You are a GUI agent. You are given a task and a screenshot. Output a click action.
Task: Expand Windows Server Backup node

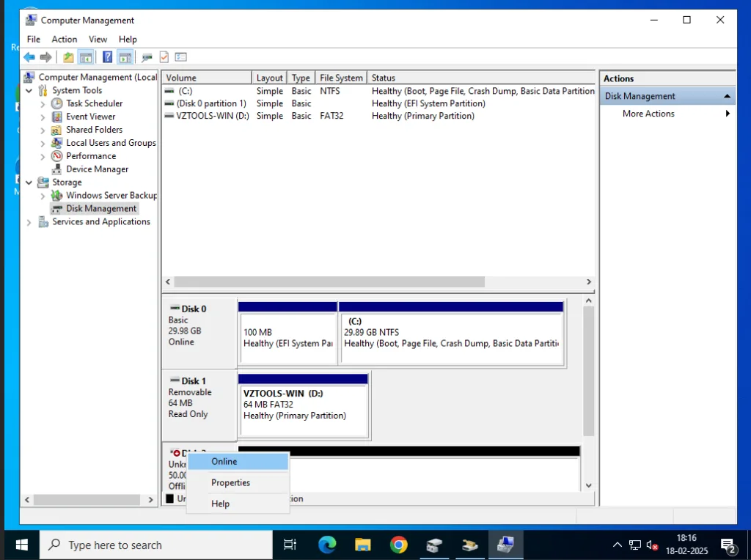tap(43, 196)
